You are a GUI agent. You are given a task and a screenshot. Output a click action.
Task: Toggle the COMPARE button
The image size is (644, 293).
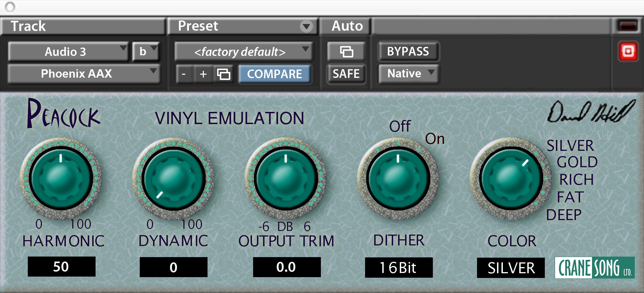click(274, 74)
